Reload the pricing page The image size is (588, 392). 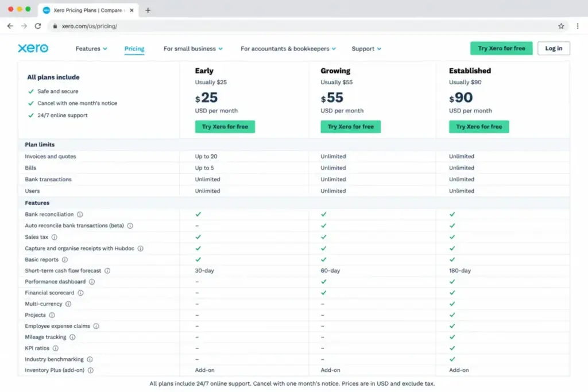click(x=38, y=26)
